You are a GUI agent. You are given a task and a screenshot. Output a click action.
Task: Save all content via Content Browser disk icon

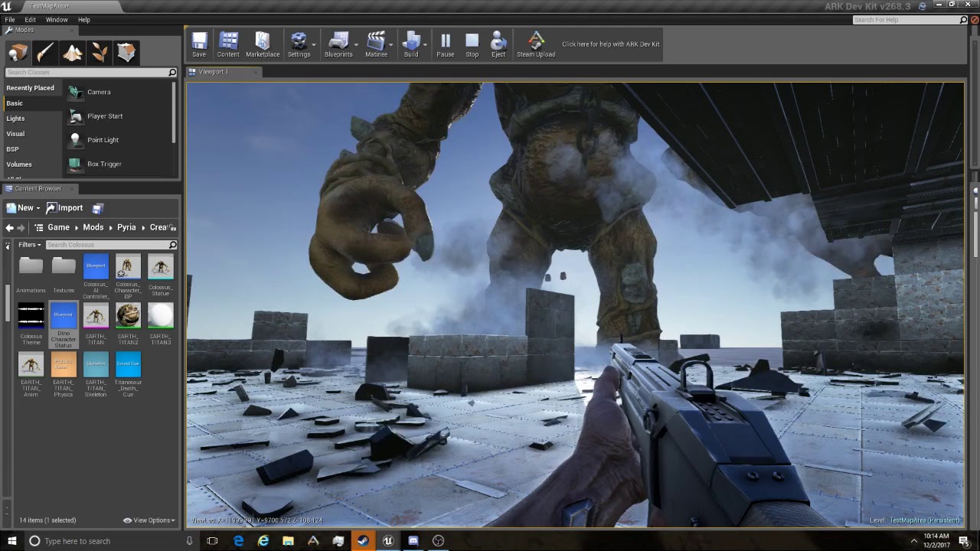pos(97,208)
